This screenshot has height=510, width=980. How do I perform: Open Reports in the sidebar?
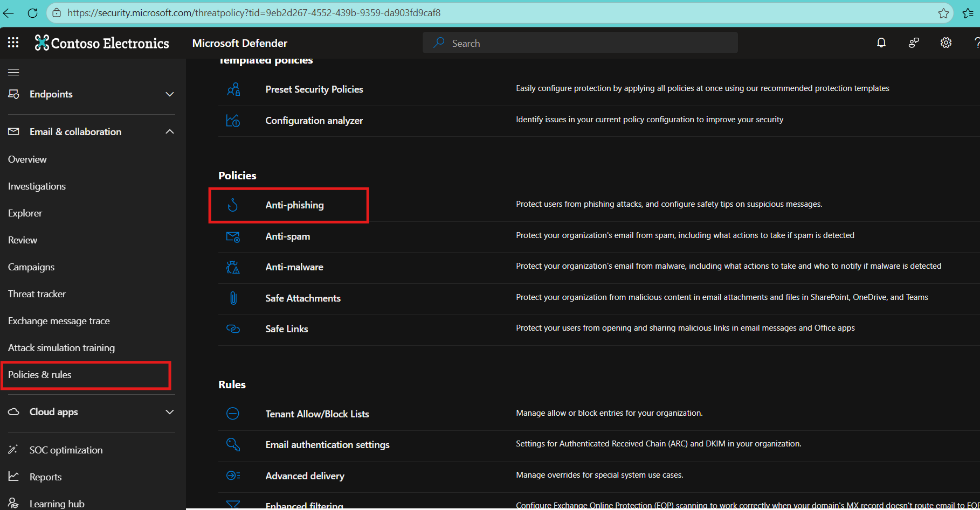pyautogui.click(x=45, y=477)
